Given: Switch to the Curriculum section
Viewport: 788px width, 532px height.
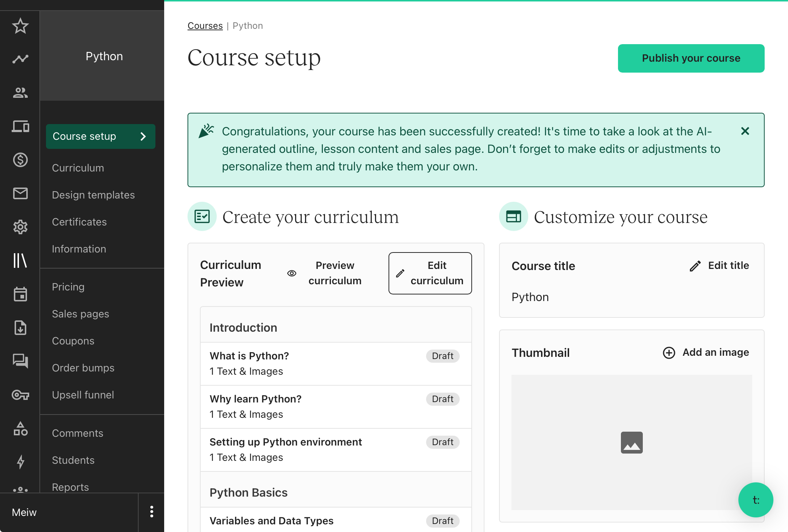Looking at the screenshot, I should tap(78, 168).
